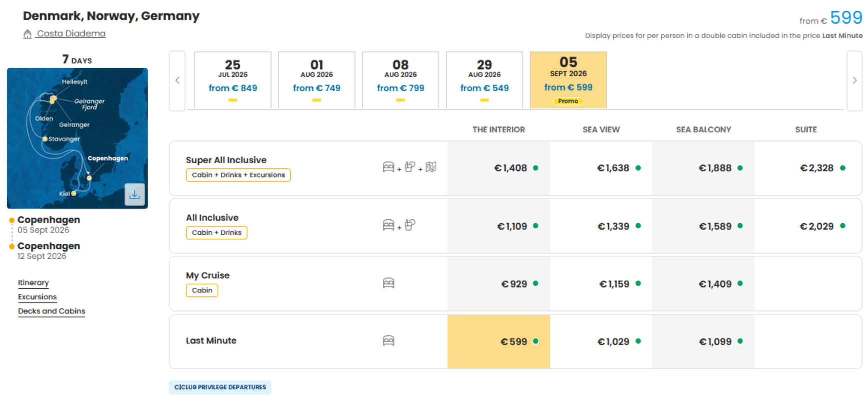868x400 pixels.
Task: Click the C|Club Privilege Departures badge
Action: pyautogui.click(x=220, y=387)
